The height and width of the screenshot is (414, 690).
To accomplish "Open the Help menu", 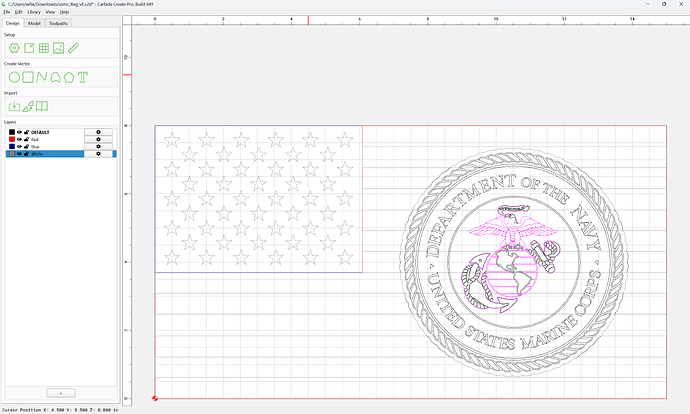I will click(x=64, y=12).
